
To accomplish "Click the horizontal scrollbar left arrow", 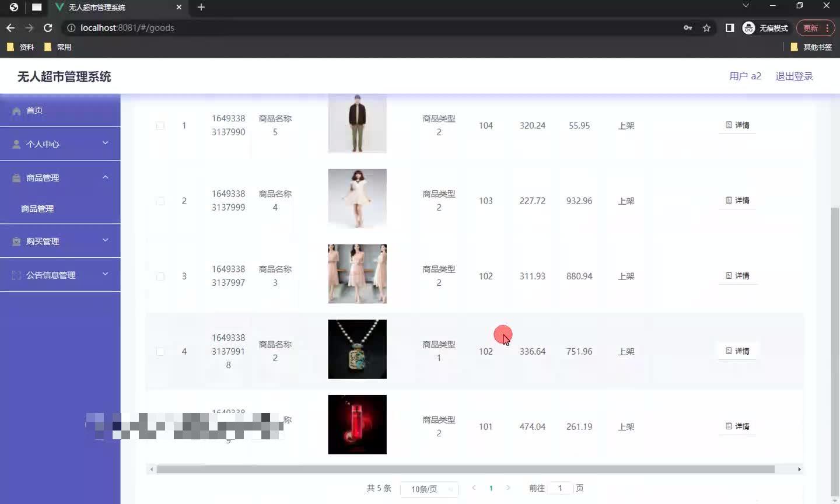I will click(152, 469).
